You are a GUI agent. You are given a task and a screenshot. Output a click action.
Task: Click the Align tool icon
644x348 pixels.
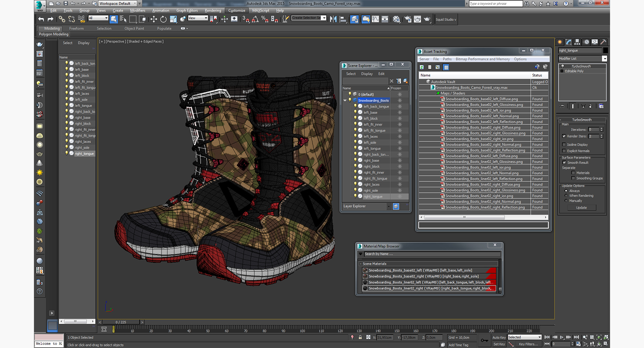click(x=343, y=19)
